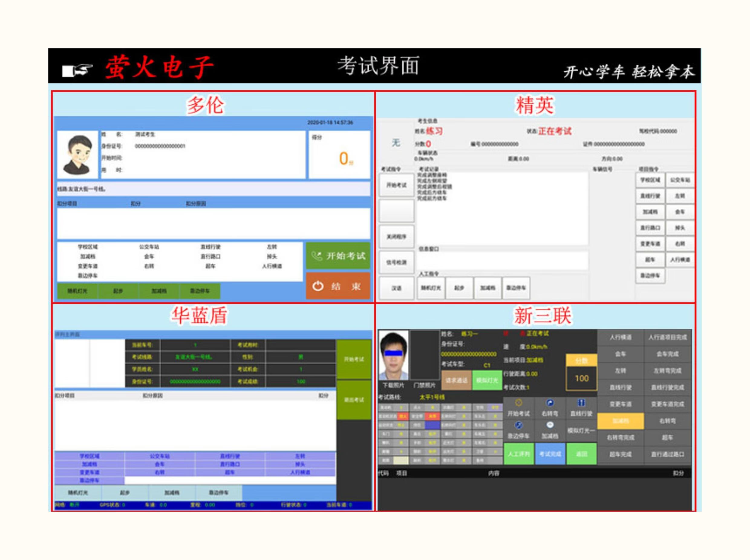Click green 开始考试 button in 华蓝盾 panel
750x560 pixels.
click(x=354, y=359)
